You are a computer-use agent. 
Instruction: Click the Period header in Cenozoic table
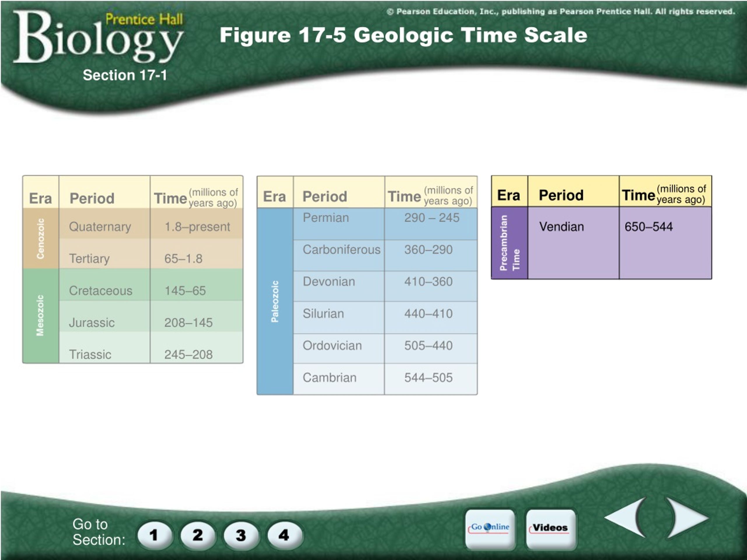[x=92, y=199]
